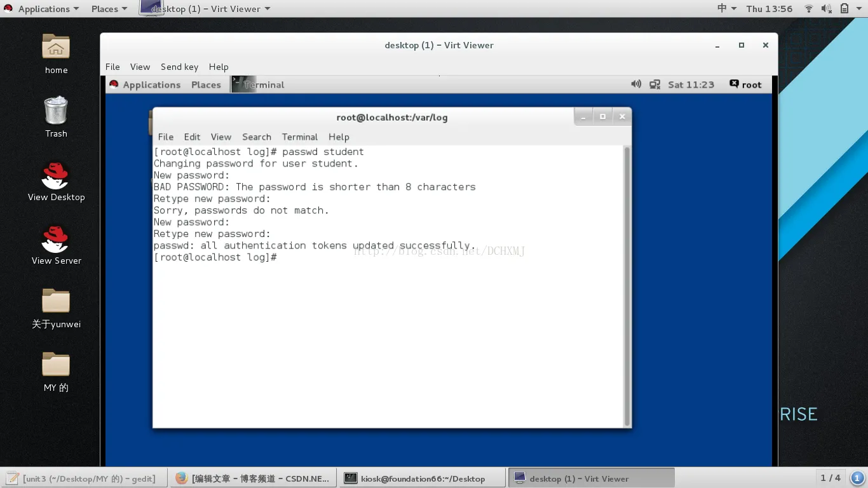Click the 'BAD PASSWORD' warning line
Viewport: 868px width, 488px height.
click(x=315, y=187)
